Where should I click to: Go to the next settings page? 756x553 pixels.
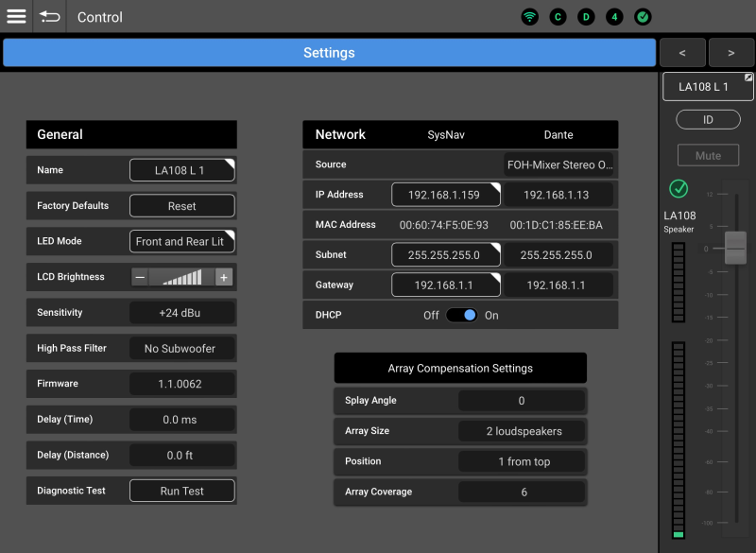click(x=732, y=53)
